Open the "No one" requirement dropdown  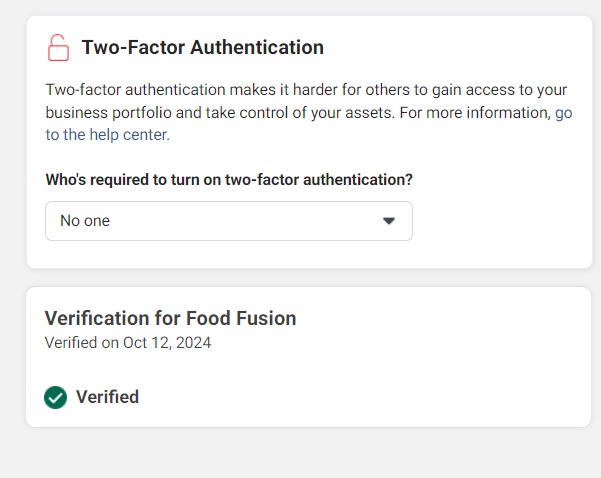point(228,221)
